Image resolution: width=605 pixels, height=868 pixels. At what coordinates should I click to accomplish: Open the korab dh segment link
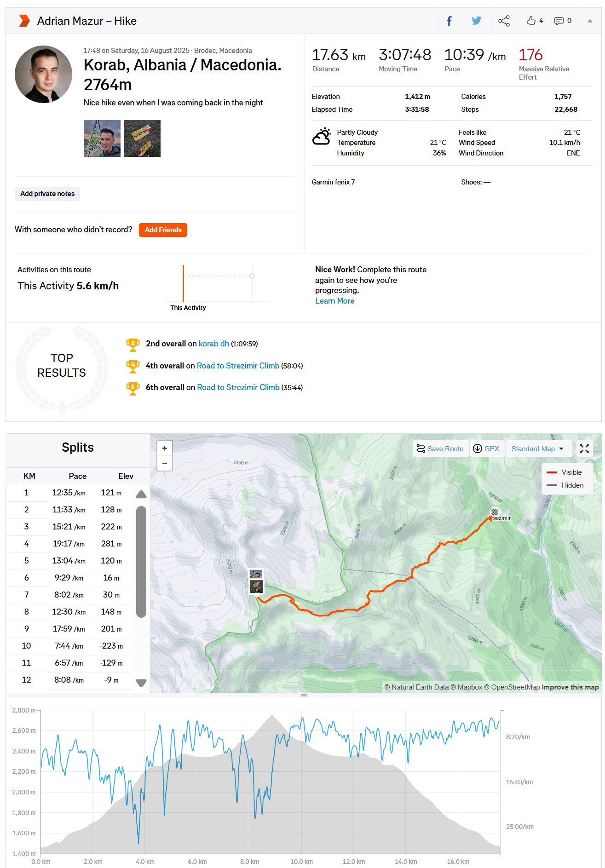coord(213,344)
